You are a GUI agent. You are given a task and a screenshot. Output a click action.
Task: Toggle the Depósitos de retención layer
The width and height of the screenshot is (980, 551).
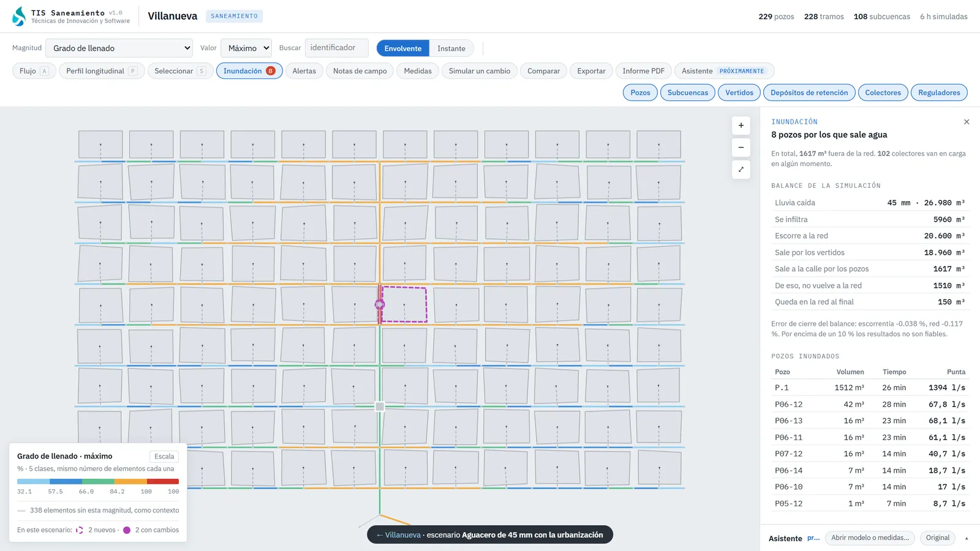coord(809,92)
